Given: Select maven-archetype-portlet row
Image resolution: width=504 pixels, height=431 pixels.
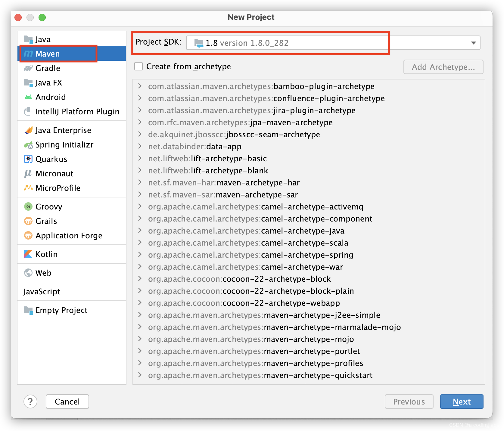Looking at the screenshot, I should 309,351.
